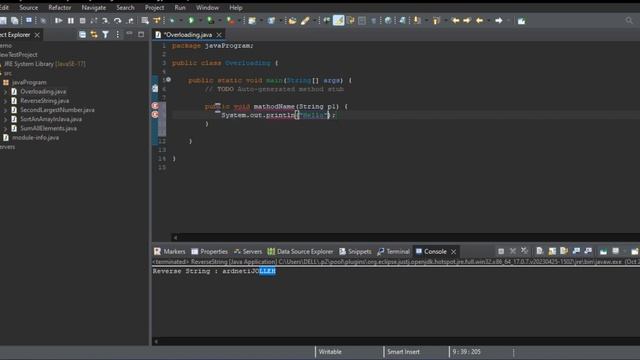
Task: Expand Overloading.java in Project Explorer
Action: (5, 92)
